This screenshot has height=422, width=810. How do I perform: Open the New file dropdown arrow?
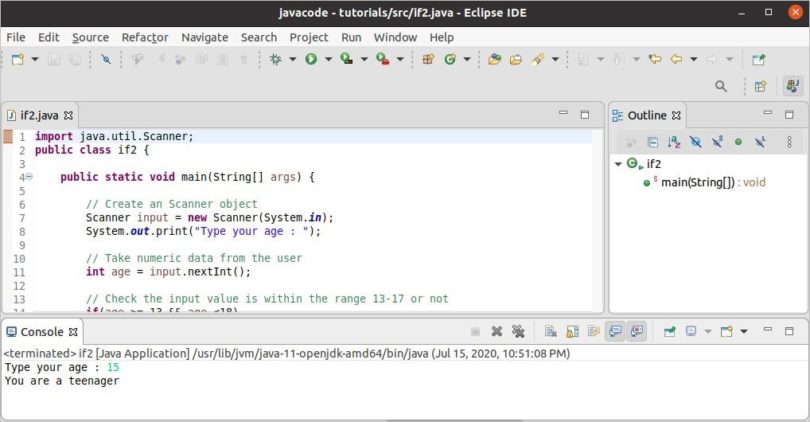[35, 60]
